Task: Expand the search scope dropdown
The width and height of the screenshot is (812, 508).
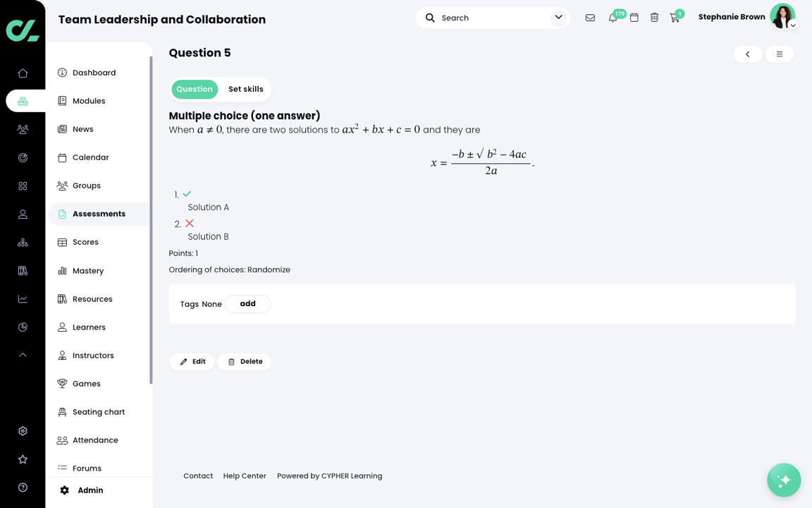Action: click(x=558, y=18)
